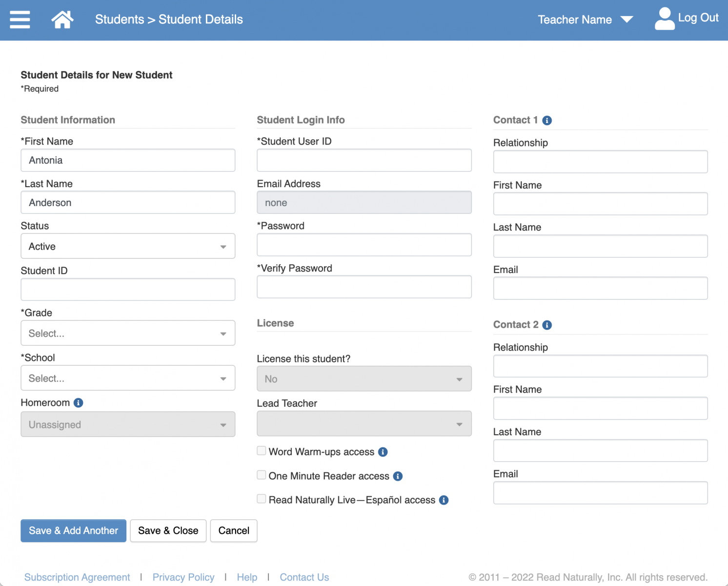This screenshot has height=586, width=728.
Task: Check One Minute Reader access
Action: (262, 474)
